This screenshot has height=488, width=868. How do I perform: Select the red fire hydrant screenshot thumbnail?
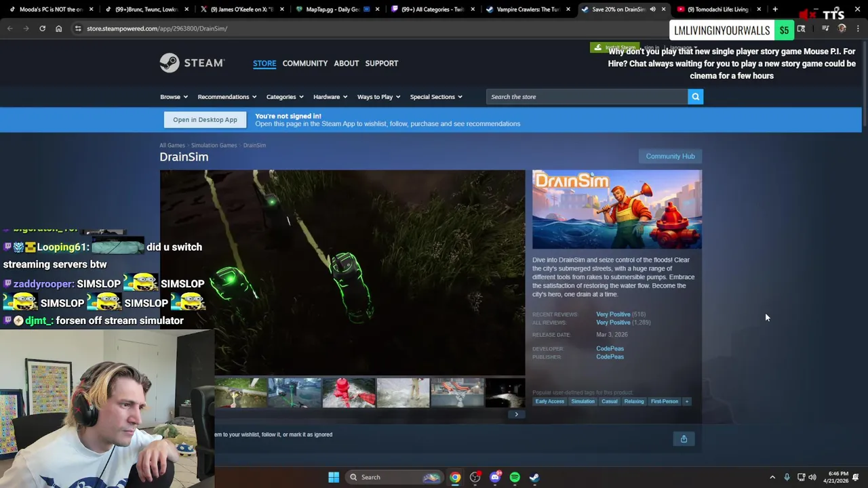[349, 393]
